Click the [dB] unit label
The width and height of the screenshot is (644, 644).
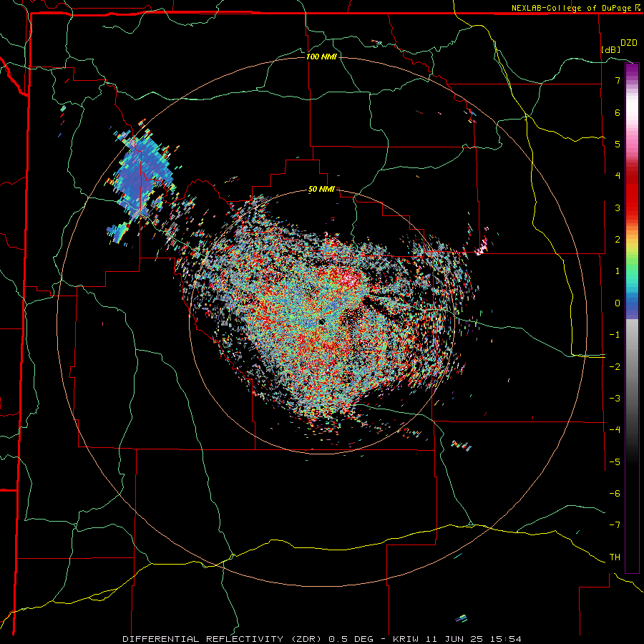click(611, 49)
